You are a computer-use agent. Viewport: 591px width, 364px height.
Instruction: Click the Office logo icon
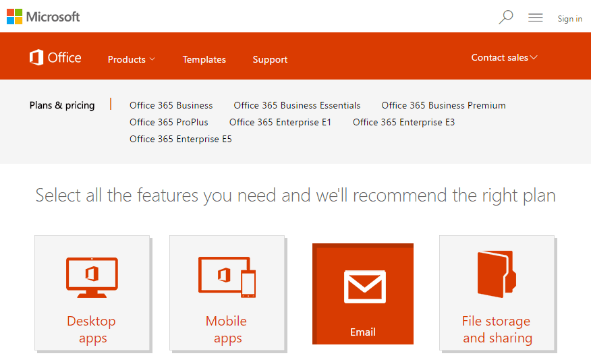pyautogui.click(x=36, y=57)
